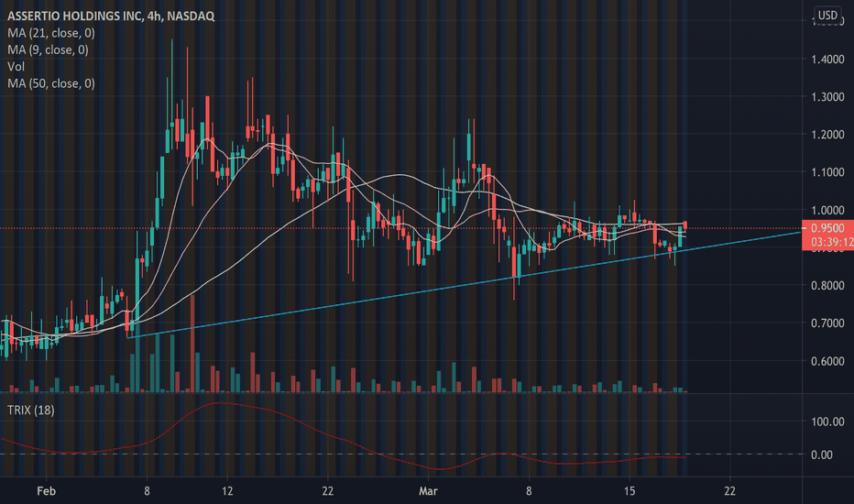
Task: Click the TRIX (18) indicator label
Action: (30, 410)
